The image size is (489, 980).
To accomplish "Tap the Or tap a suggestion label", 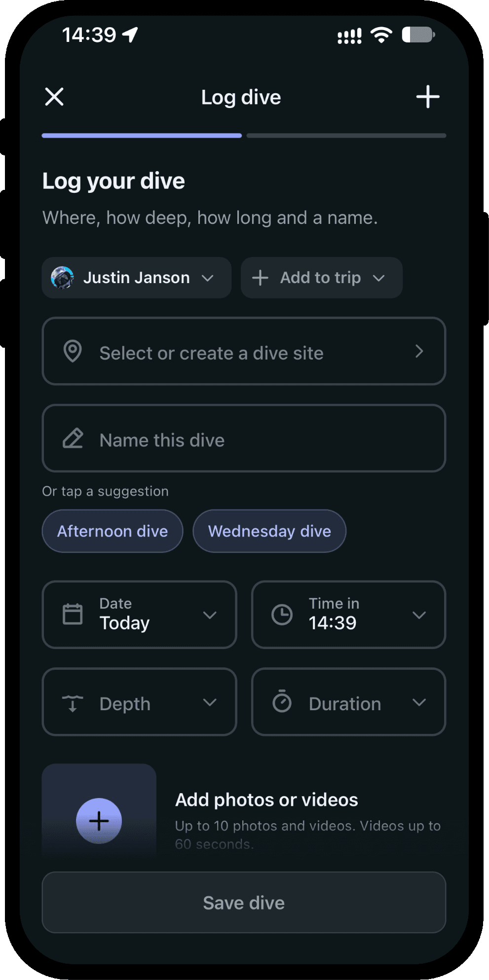I will click(105, 491).
